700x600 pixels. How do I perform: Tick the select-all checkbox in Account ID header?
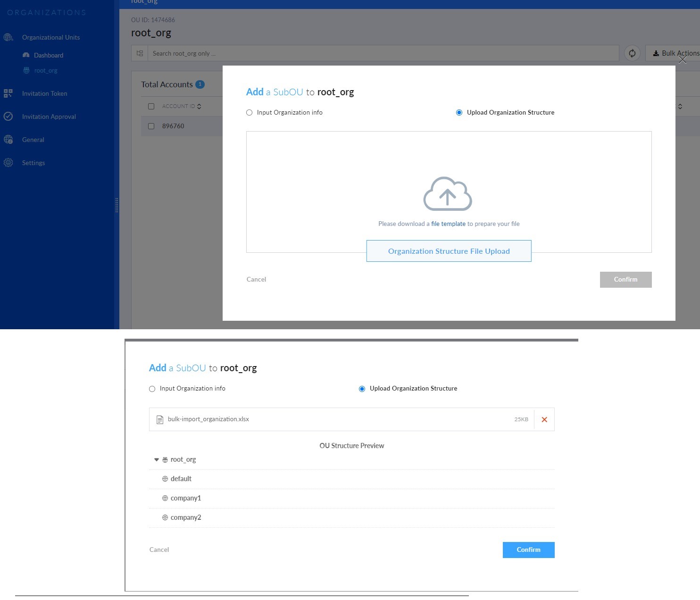pos(151,106)
